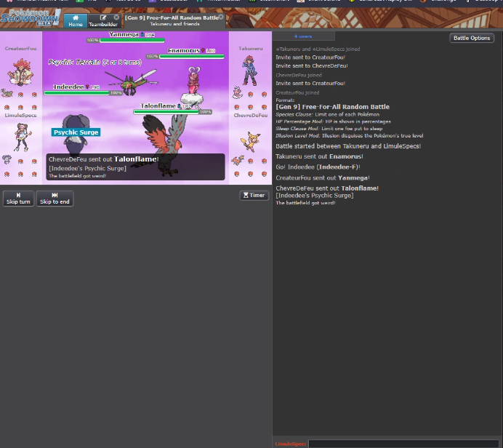The width and height of the screenshot is (503, 448).
Task: Click the Indeedee name label above its HP bar
Action: point(68,87)
